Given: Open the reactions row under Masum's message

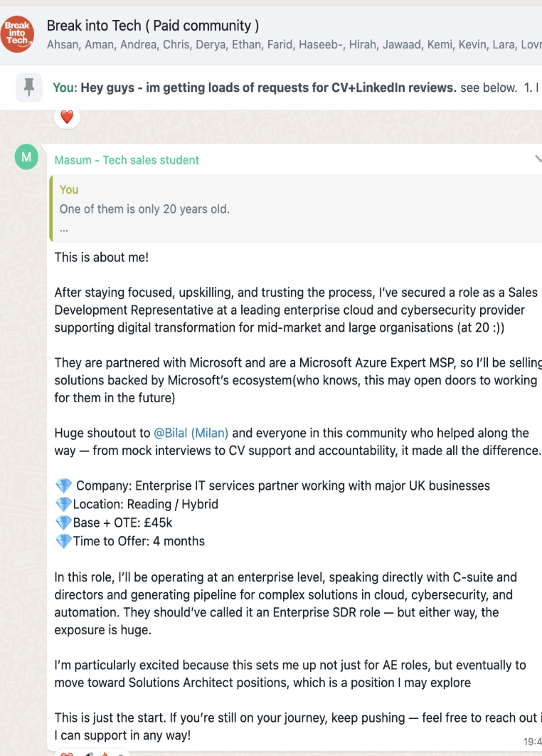Looking at the screenshot, I should (x=92, y=753).
